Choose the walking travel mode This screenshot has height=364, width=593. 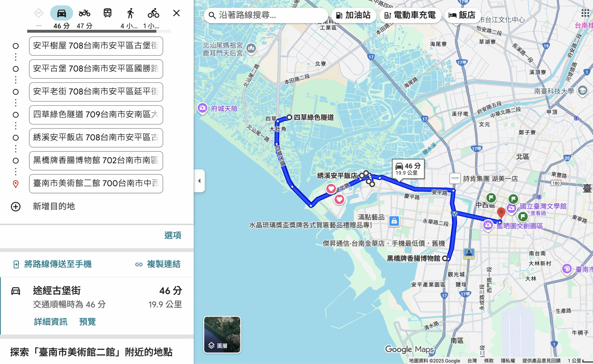(x=130, y=13)
